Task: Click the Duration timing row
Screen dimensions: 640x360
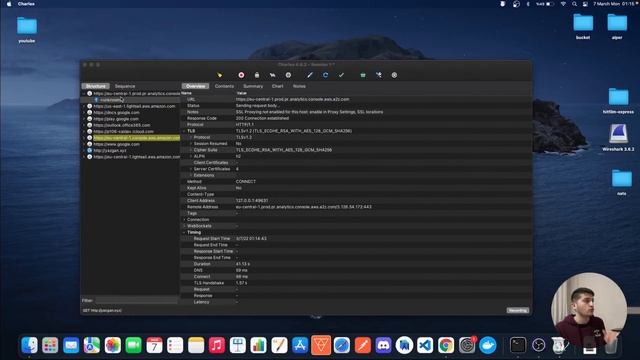Action: point(356,264)
